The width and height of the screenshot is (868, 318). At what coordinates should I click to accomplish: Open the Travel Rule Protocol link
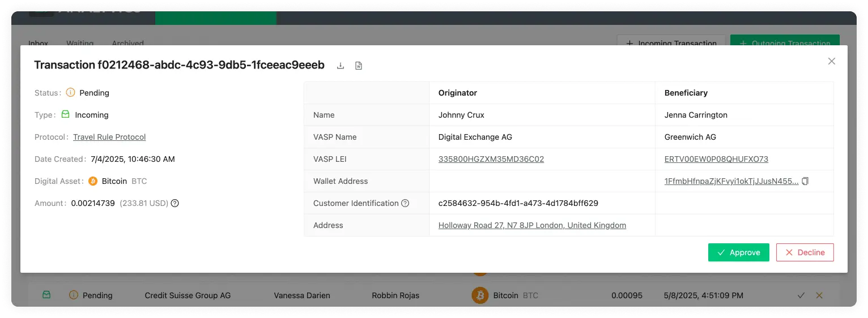tap(109, 137)
